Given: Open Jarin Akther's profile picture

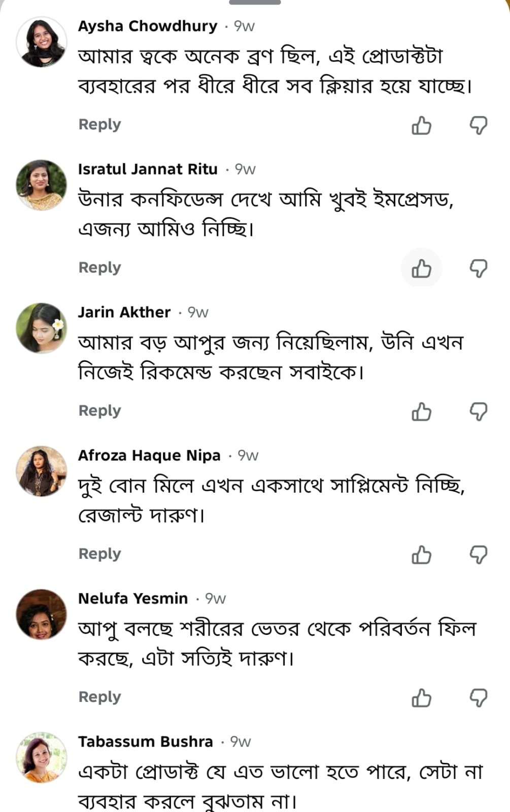Looking at the screenshot, I should 41,328.
